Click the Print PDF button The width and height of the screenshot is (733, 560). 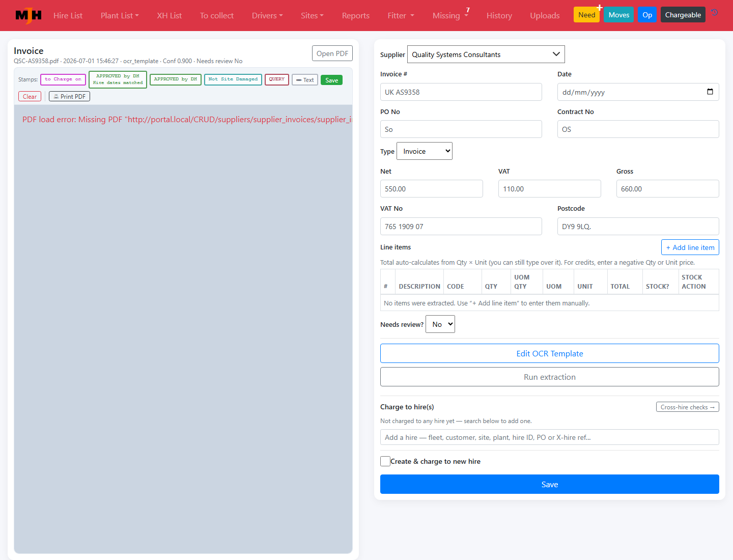69,96
